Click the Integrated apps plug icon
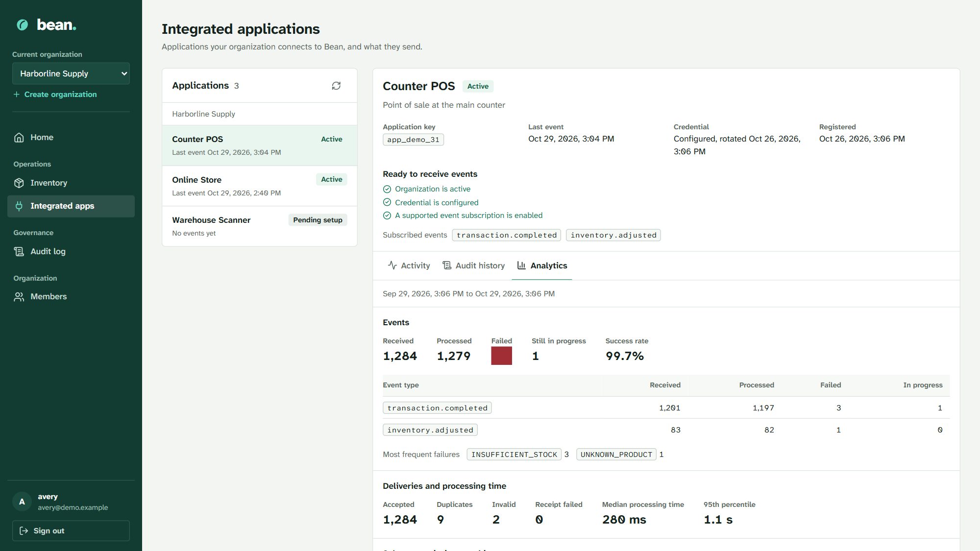This screenshot has width=980, height=551. (x=19, y=206)
